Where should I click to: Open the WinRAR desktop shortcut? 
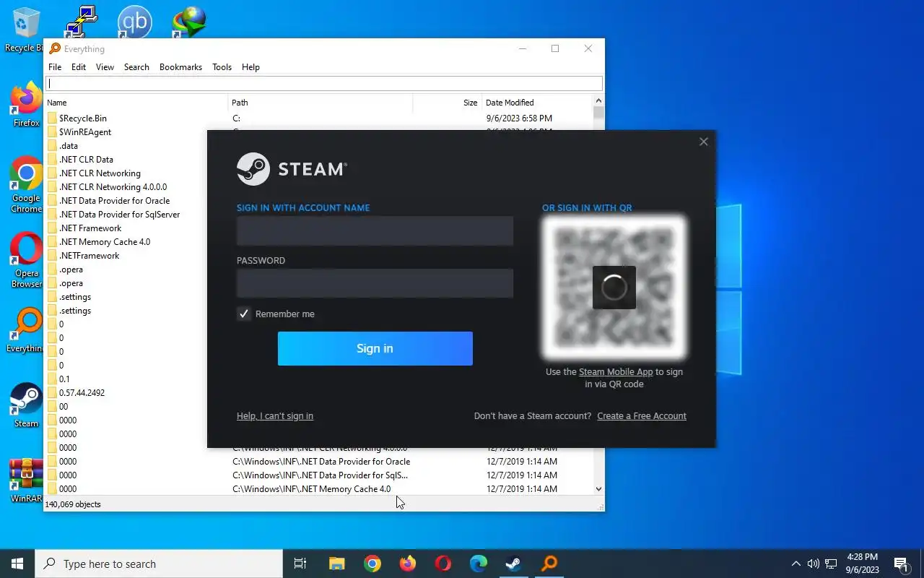(26, 480)
